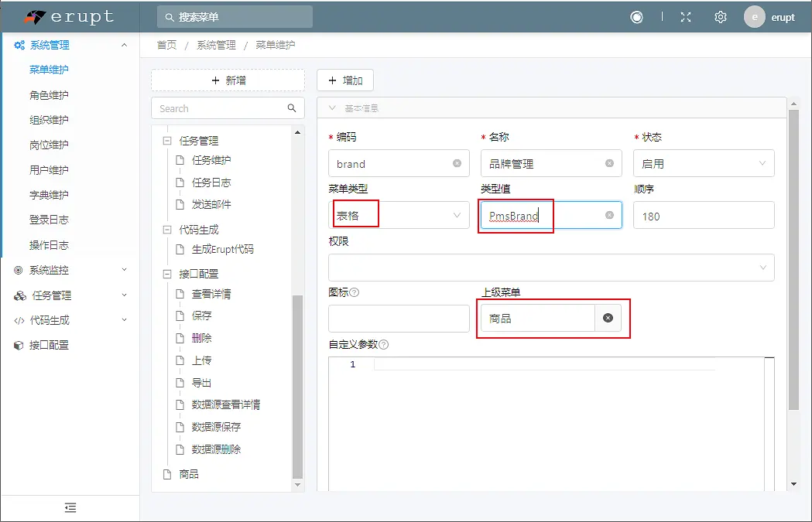The width and height of the screenshot is (812, 522).
Task: Open 岗位维护 in sidebar
Action: (49, 145)
